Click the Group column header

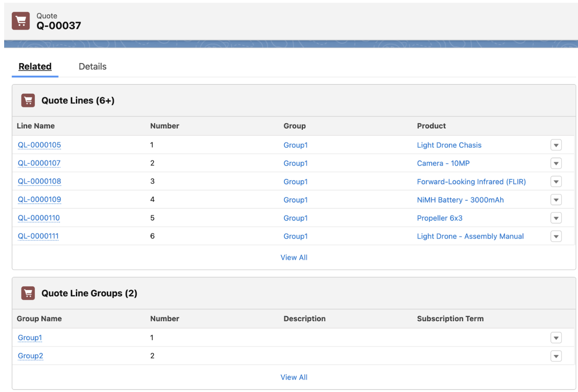tap(295, 126)
